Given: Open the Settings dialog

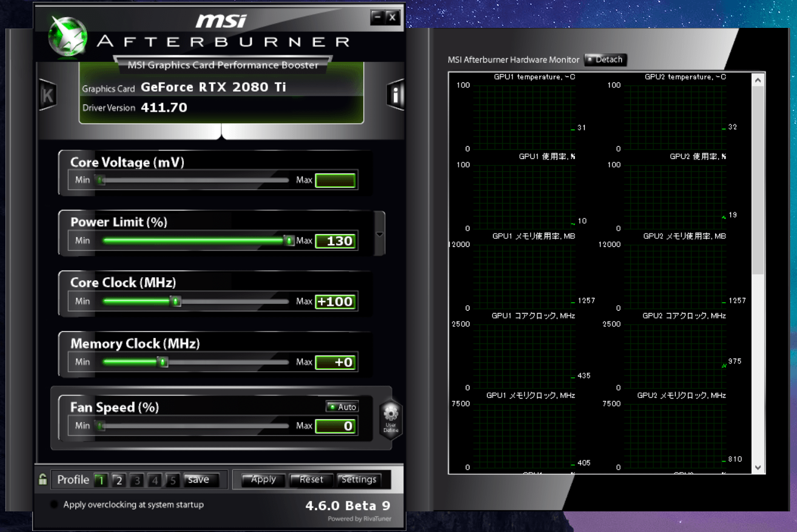Looking at the screenshot, I should click(x=359, y=480).
